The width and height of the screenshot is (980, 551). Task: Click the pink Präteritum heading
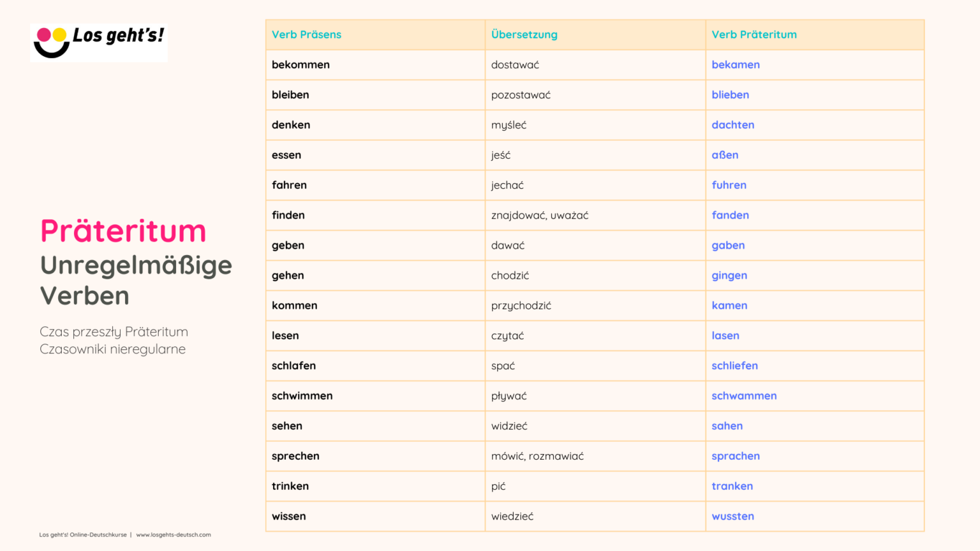coord(123,231)
